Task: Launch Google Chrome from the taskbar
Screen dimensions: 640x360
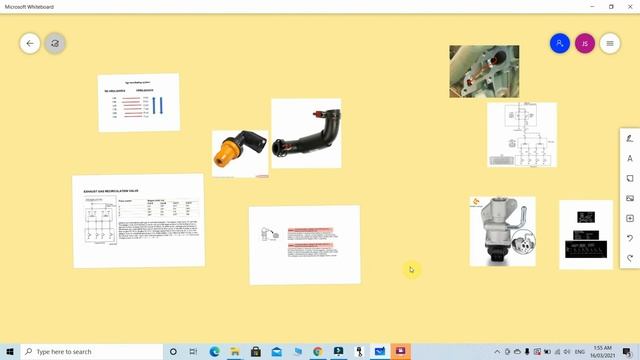Action: (318, 351)
